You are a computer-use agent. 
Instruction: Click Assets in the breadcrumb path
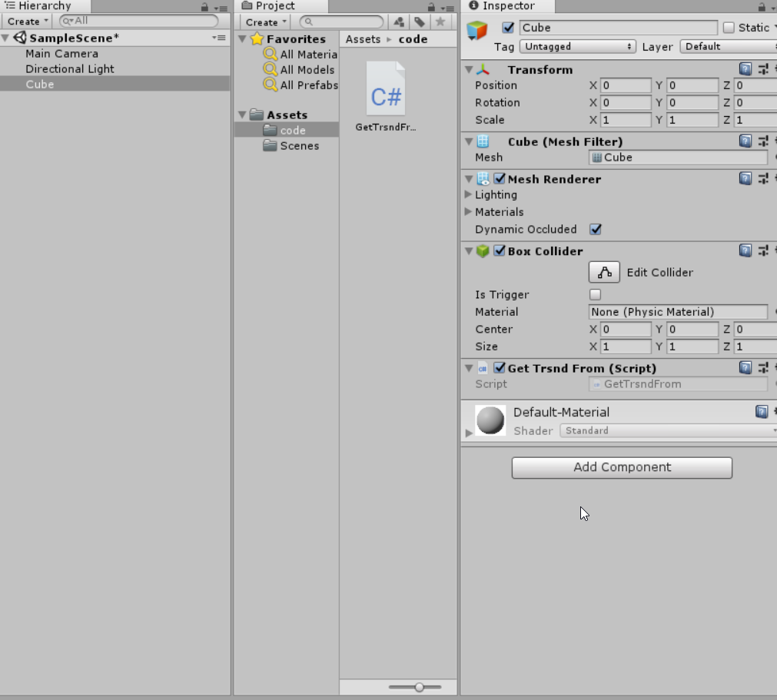364,39
